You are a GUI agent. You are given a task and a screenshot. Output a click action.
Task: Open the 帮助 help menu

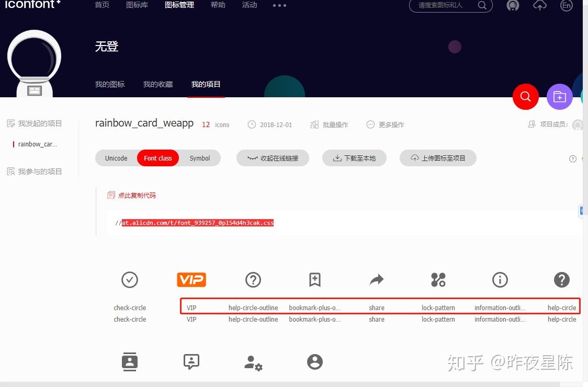218,5
